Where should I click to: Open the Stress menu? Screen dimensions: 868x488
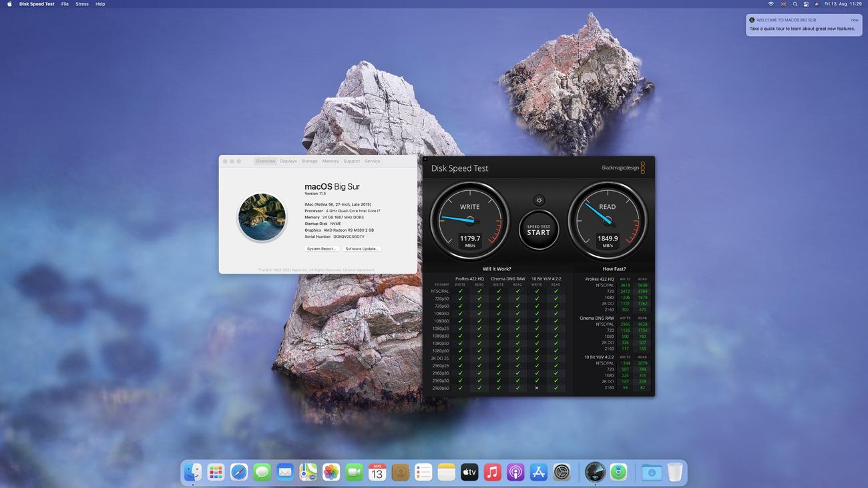[82, 4]
